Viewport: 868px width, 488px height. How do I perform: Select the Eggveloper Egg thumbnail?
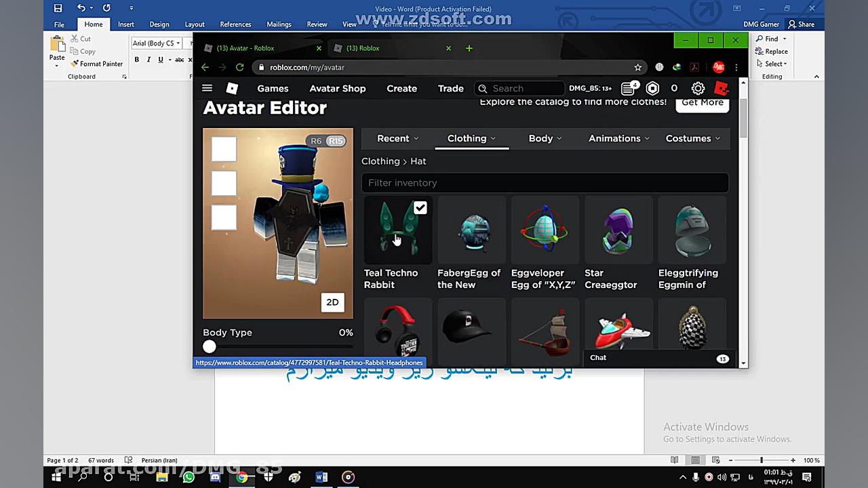pos(545,230)
